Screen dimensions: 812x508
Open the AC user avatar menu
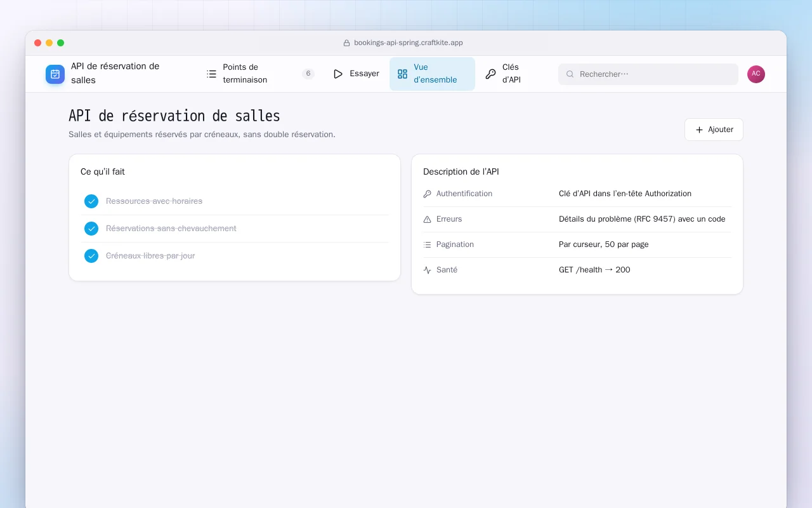point(756,74)
